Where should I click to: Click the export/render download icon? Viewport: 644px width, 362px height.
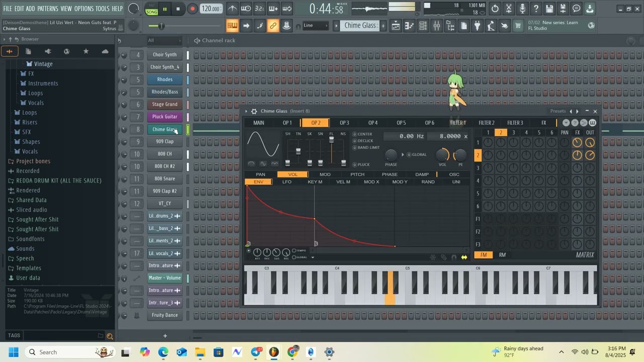pos(590,9)
